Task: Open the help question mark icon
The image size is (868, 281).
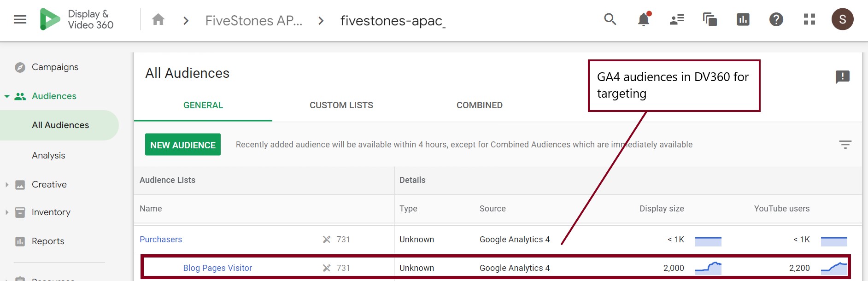Action: [x=776, y=19]
